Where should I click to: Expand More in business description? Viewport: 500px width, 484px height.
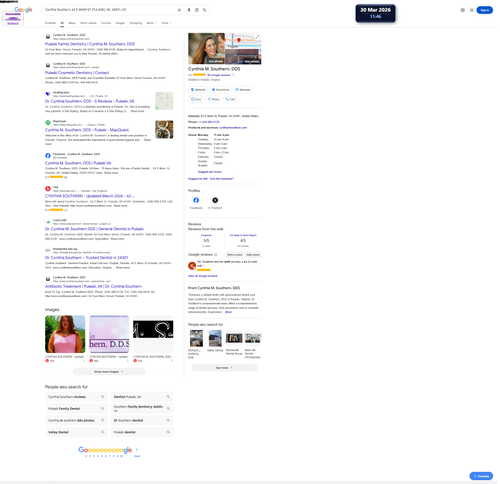point(228,312)
